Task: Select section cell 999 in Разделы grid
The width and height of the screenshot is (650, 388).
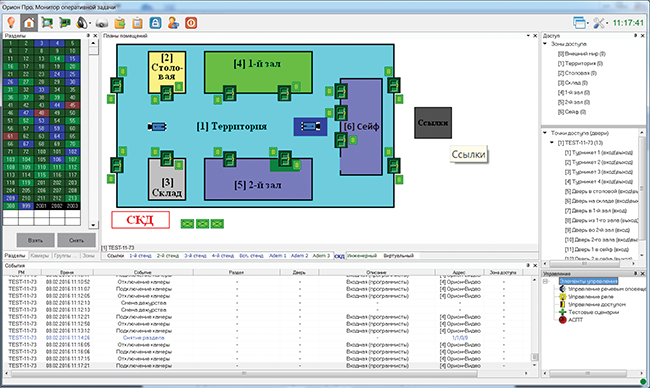Action: 26,206
